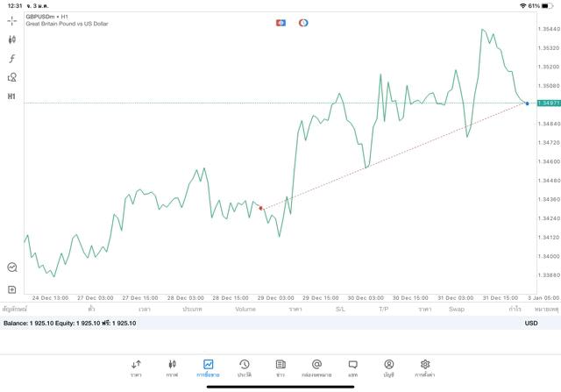Select the GBPUSDm H1 chart title

click(x=53, y=17)
